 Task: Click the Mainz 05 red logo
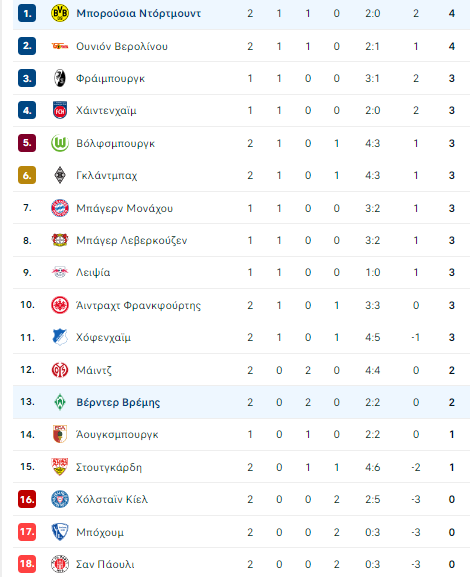click(60, 370)
